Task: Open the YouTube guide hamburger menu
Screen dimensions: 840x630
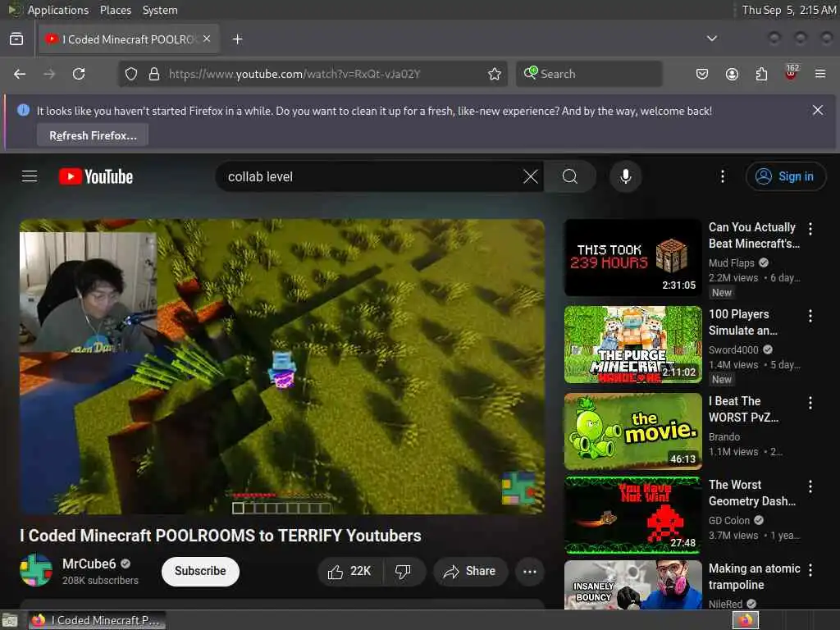Action: click(x=30, y=176)
